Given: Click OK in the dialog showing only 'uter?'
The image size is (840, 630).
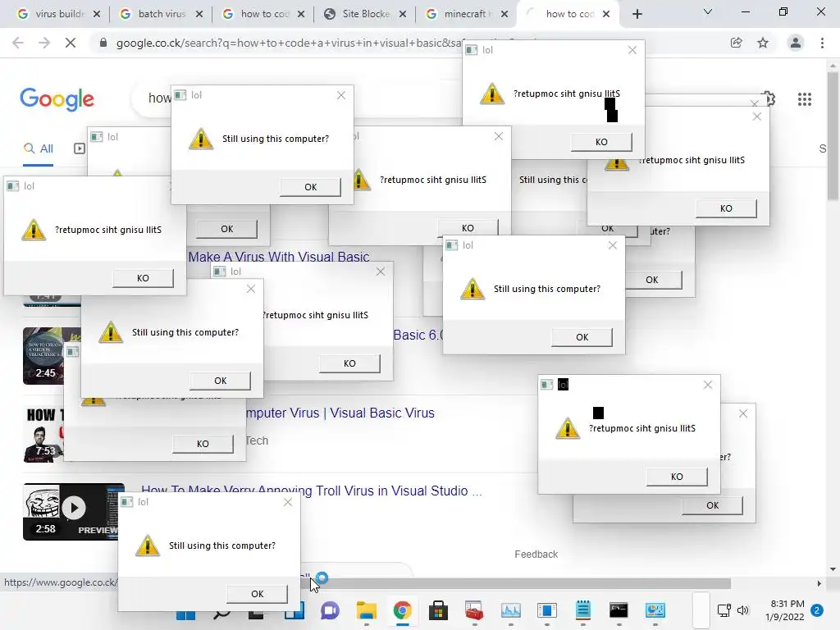Looking at the screenshot, I should point(653,280).
